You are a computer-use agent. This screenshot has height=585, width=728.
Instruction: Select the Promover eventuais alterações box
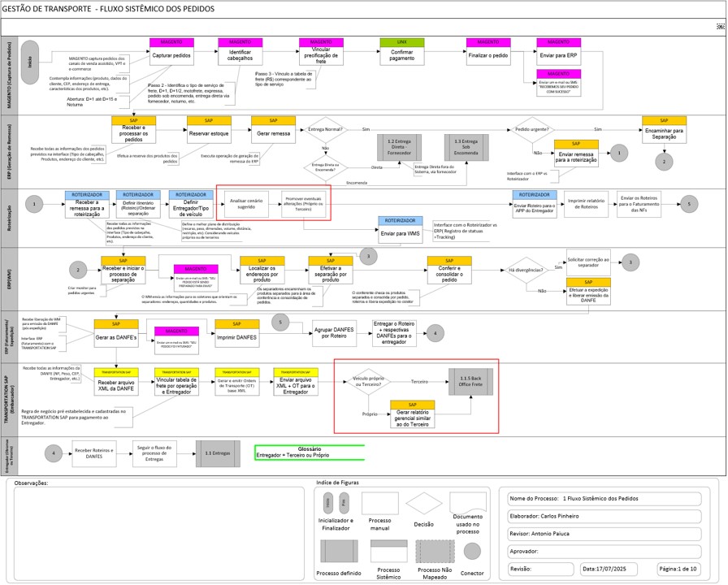coord(304,204)
